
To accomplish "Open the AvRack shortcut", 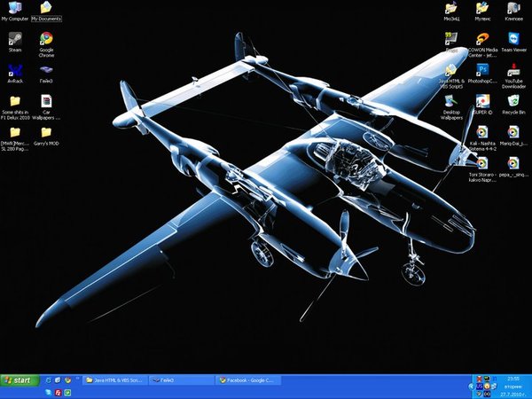I will pyautogui.click(x=15, y=74).
